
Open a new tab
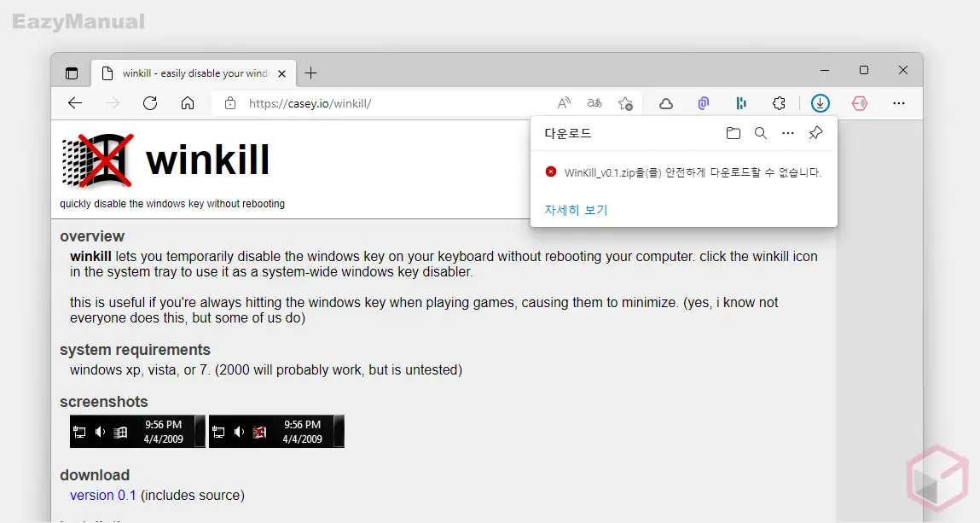click(310, 73)
